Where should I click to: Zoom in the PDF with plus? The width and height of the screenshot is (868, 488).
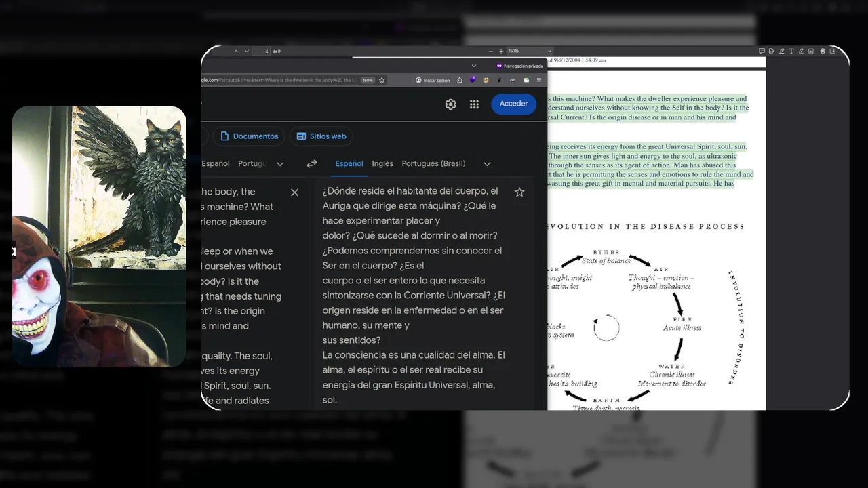[x=501, y=51]
